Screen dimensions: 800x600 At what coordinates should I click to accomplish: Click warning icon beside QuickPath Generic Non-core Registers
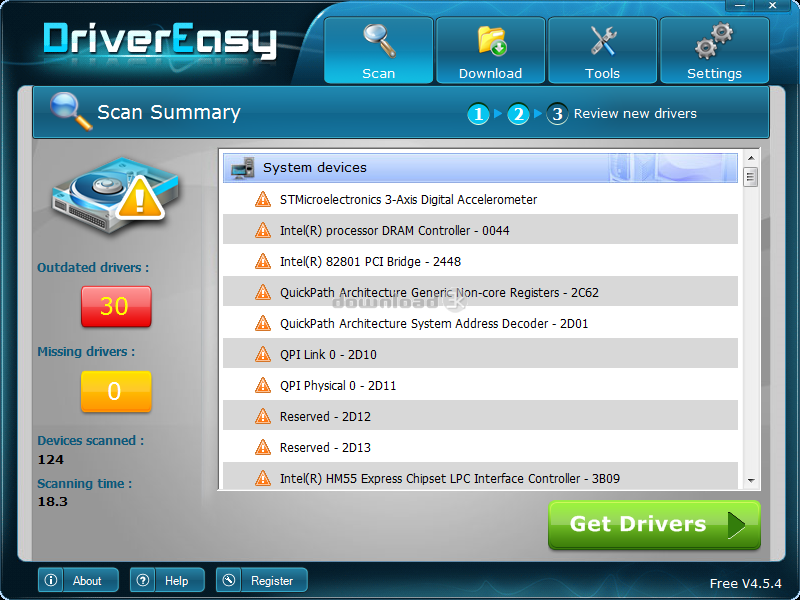263,292
